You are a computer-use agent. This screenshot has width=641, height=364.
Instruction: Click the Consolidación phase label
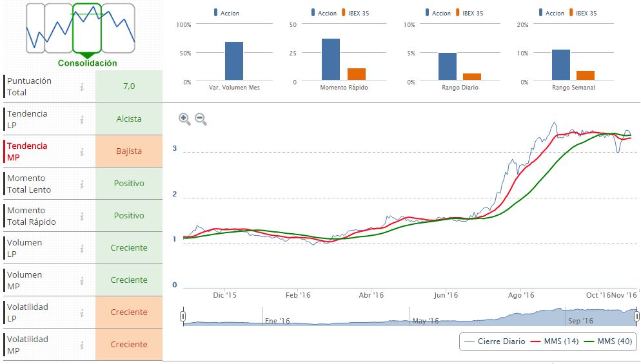tap(88, 63)
